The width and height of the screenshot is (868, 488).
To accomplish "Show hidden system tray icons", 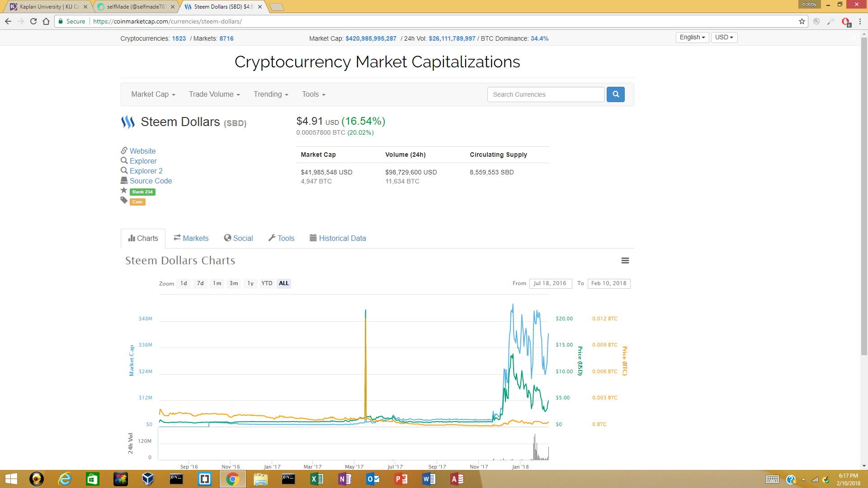I will coord(803,479).
